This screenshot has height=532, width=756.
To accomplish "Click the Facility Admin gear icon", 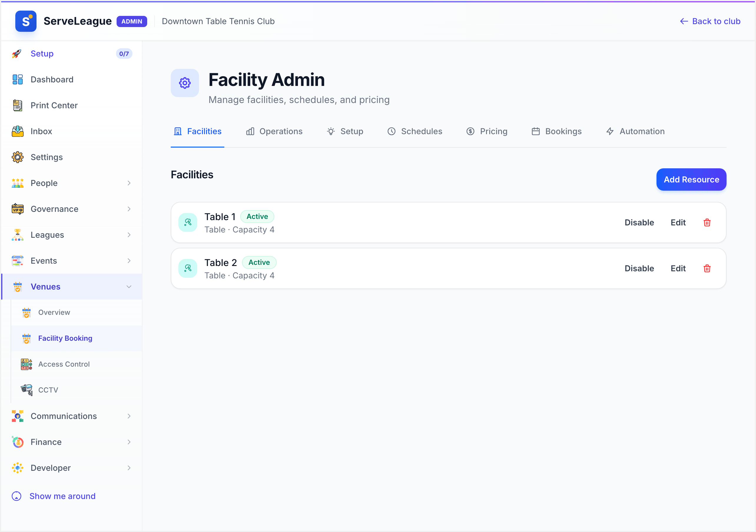I will coord(185,83).
